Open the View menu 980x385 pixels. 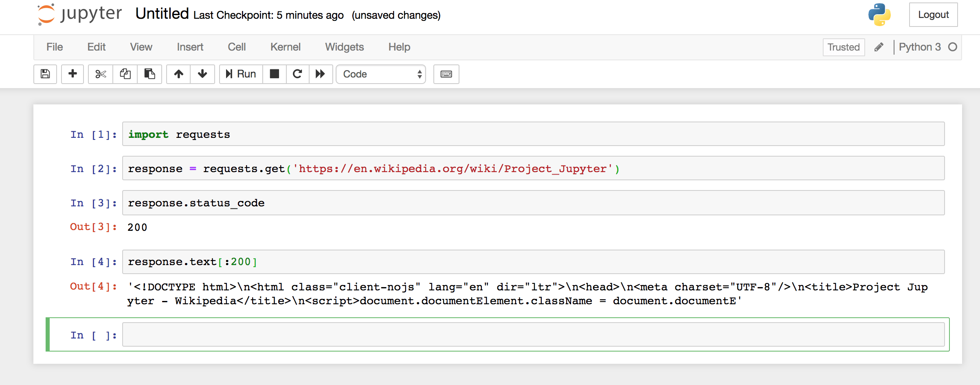coord(141,47)
